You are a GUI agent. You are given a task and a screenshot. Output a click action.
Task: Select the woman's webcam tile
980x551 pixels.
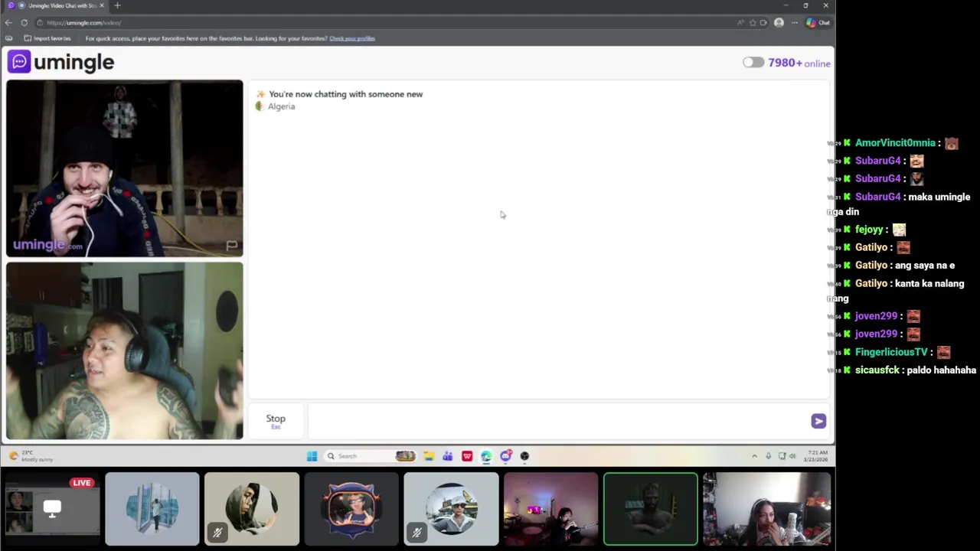click(x=766, y=509)
